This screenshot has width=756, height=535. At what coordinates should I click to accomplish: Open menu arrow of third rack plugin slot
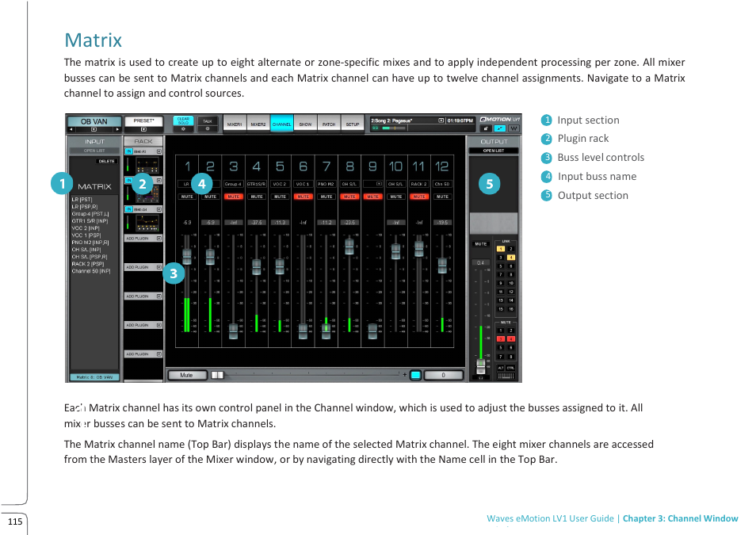159,209
